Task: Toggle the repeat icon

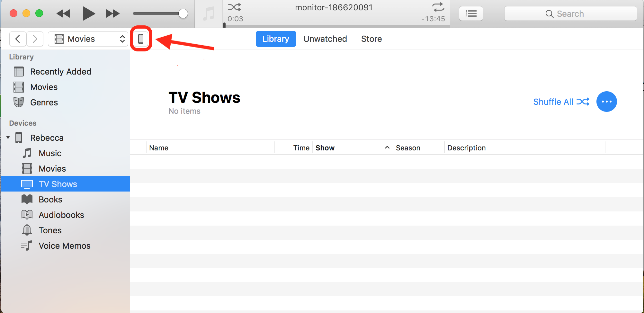Action: click(438, 7)
